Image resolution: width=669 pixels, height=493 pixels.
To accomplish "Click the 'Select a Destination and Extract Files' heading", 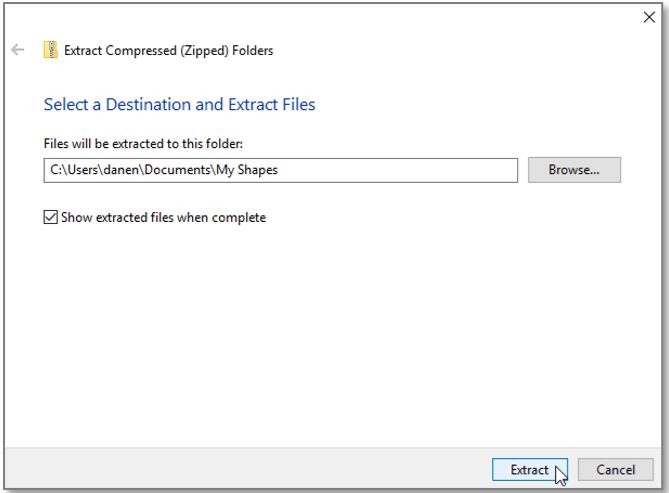I will click(x=179, y=104).
